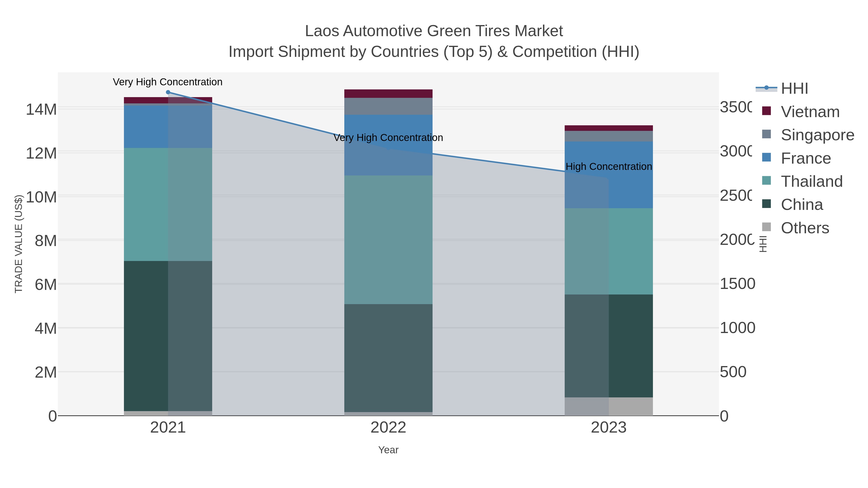
Task: Click the France bar segment for 2023
Action: (x=609, y=175)
